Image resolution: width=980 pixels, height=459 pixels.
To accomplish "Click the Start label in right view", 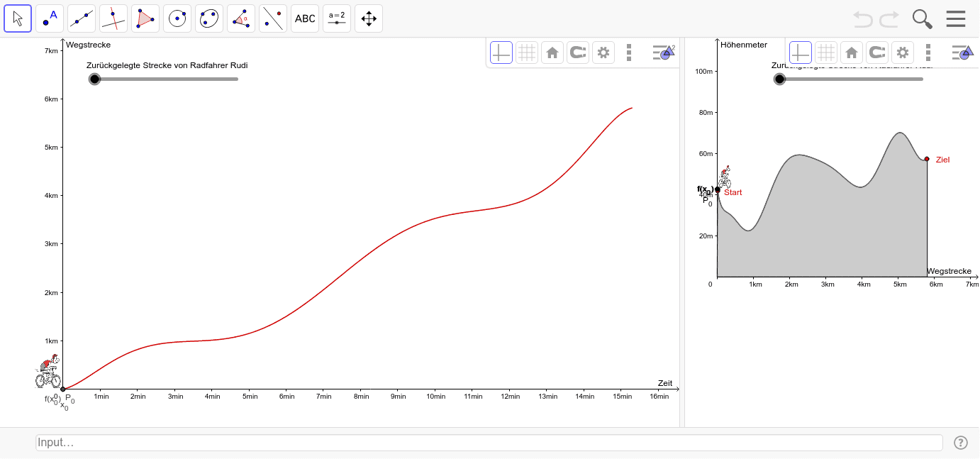I will (733, 192).
